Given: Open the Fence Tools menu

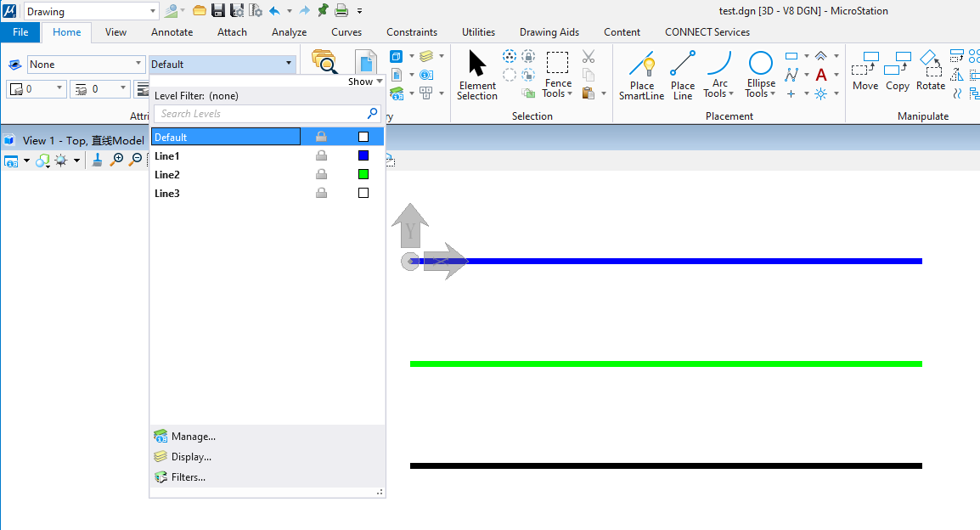Looking at the screenshot, I should [557, 75].
